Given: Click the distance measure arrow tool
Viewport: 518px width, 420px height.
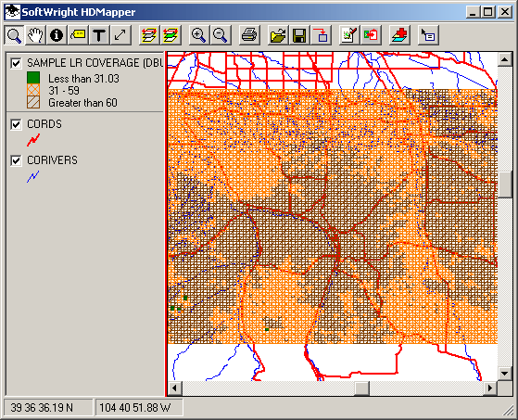Looking at the screenshot, I should click(x=120, y=35).
